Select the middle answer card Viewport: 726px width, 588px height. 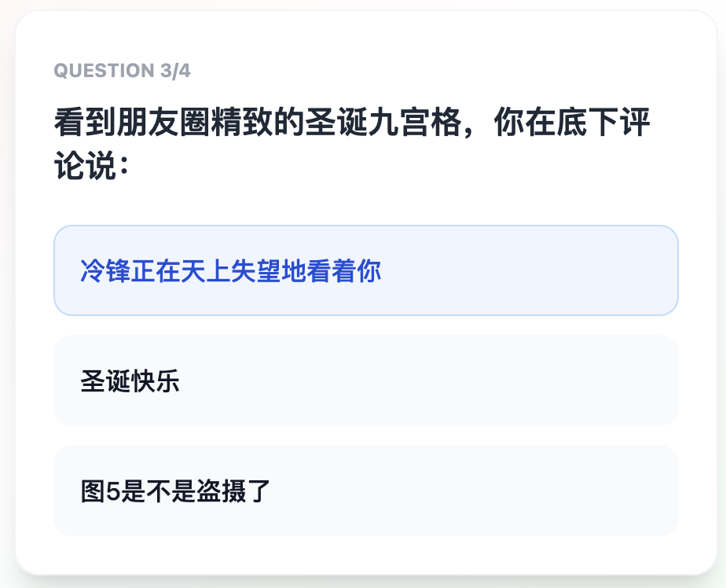[x=365, y=380]
